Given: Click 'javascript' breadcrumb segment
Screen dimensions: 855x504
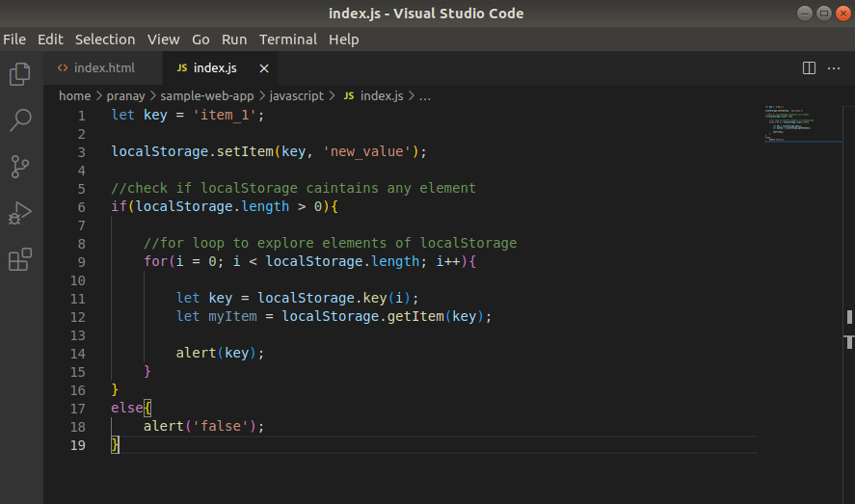Looking at the screenshot, I should pyautogui.click(x=297, y=96).
